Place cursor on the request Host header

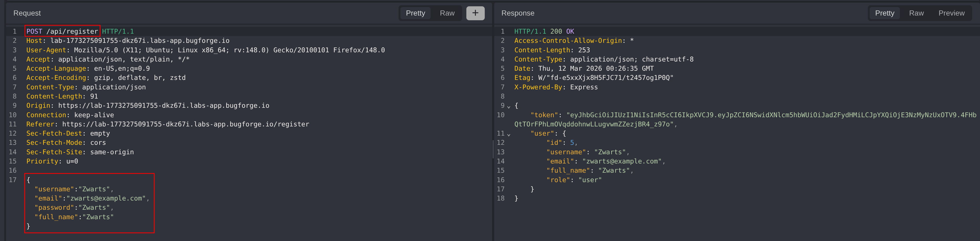[x=127, y=41]
